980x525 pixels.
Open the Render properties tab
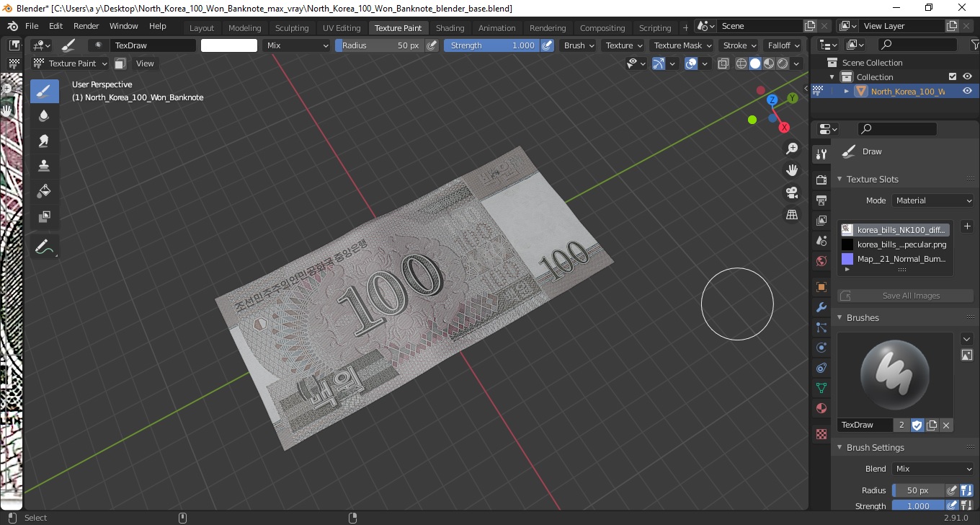(x=821, y=180)
